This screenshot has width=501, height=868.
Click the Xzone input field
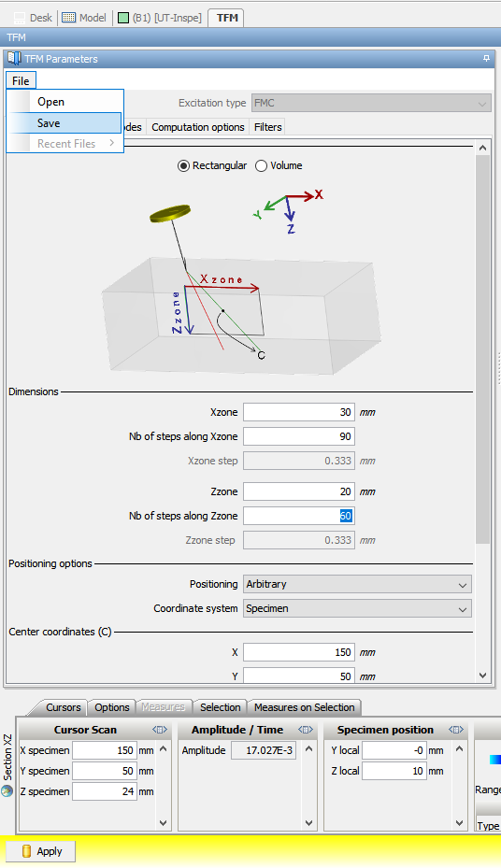coord(299,412)
